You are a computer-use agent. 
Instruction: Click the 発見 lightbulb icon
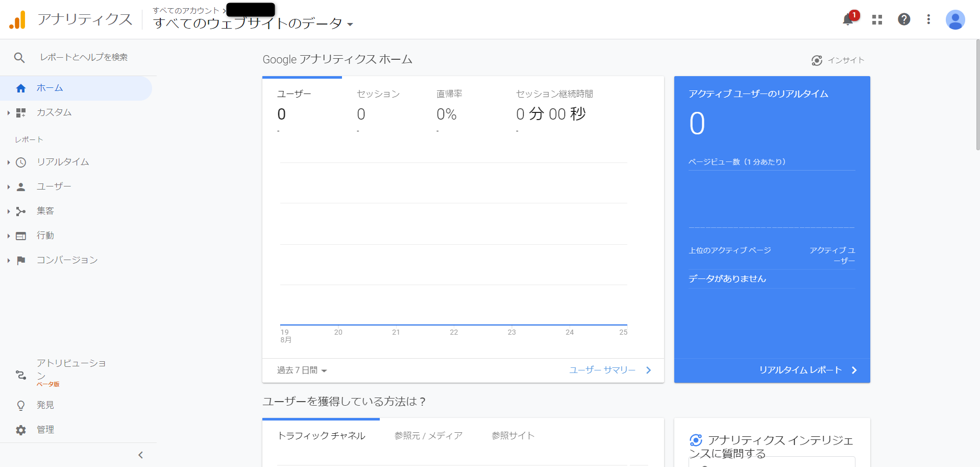click(x=21, y=405)
